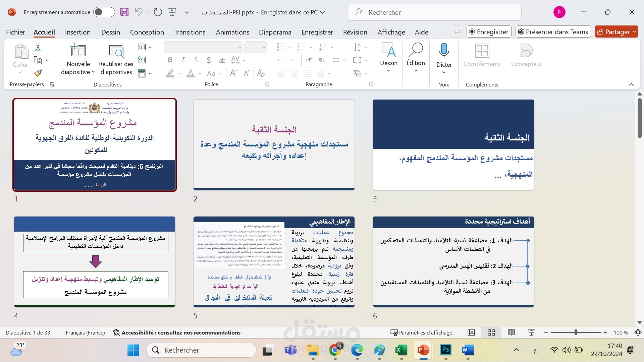Expand the Partager dropdown arrow
This screenshot has width=644, height=362.
point(634,32)
